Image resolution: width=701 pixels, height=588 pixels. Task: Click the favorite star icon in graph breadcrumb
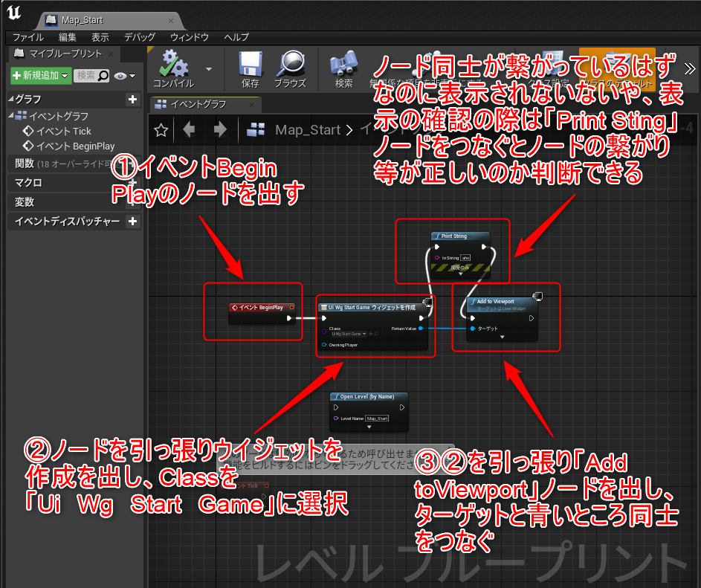[x=161, y=130]
